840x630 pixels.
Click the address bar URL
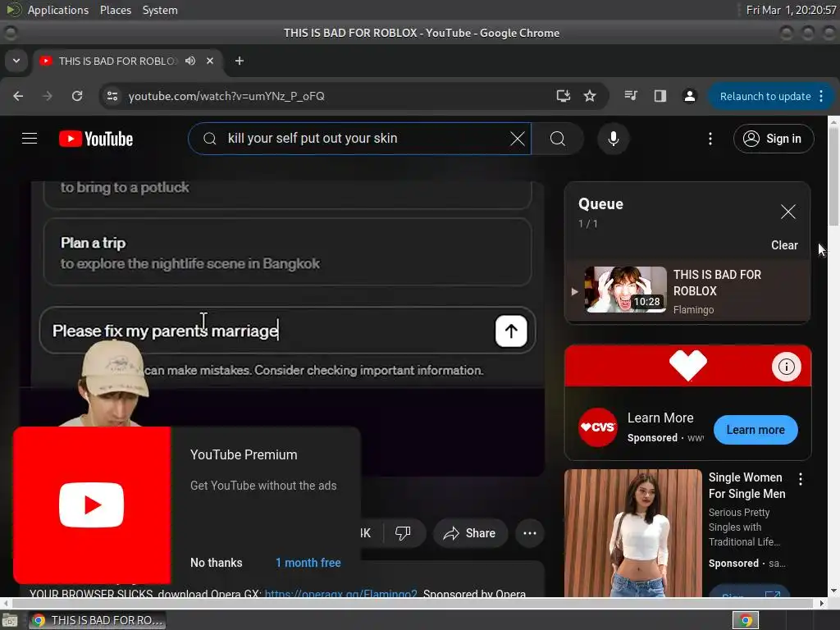(x=226, y=96)
